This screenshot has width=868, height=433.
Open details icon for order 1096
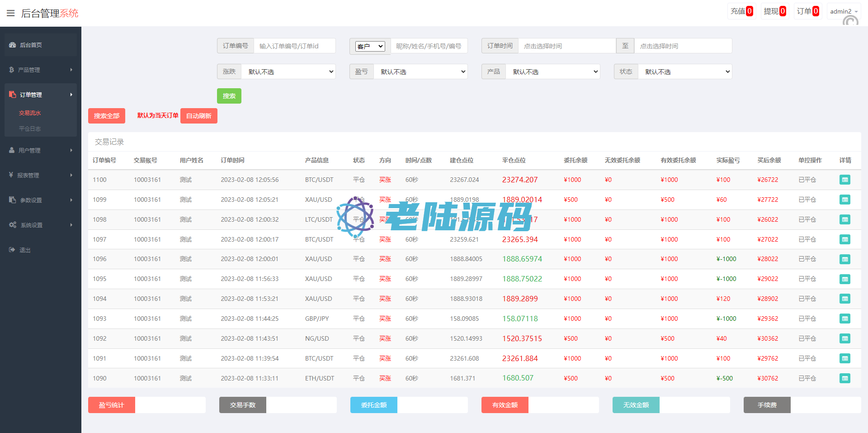pyautogui.click(x=844, y=259)
